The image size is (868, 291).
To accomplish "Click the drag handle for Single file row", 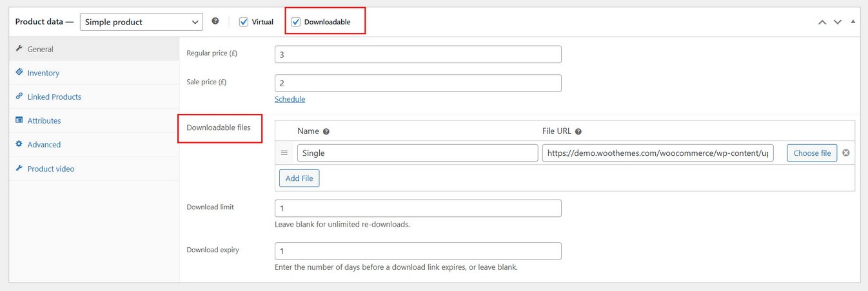I will coord(284,153).
